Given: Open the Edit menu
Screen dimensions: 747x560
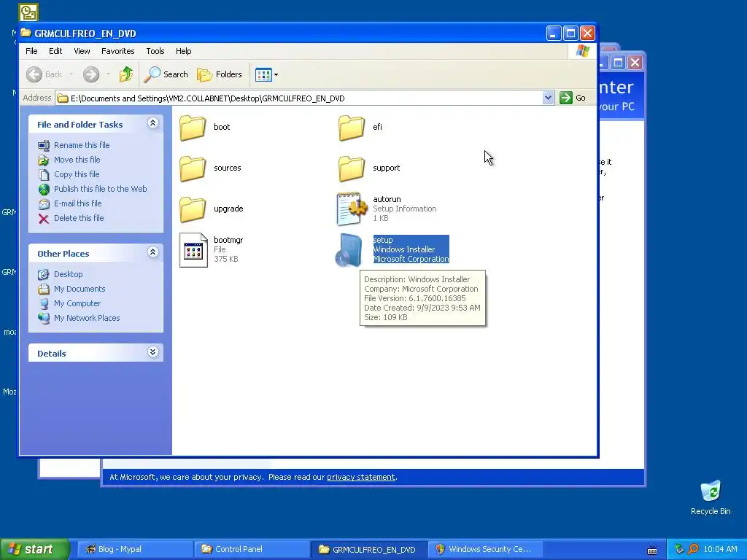Looking at the screenshot, I should pos(55,51).
